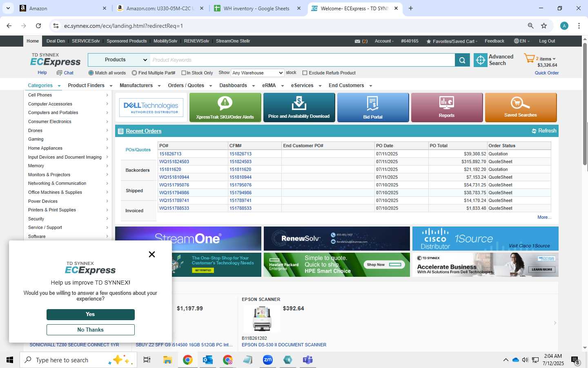Image resolution: width=588 pixels, height=368 pixels.
Task: Expand cart items dropdown arrow
Action: [554, 59]
